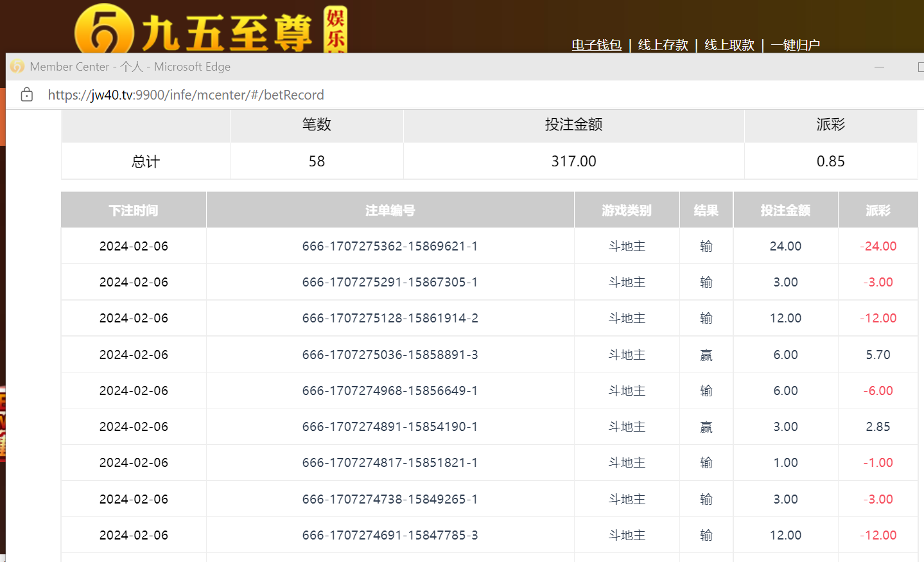924x562 pixels.
Task: Click the -24.00 payout in first row
Action: point(878,246)
